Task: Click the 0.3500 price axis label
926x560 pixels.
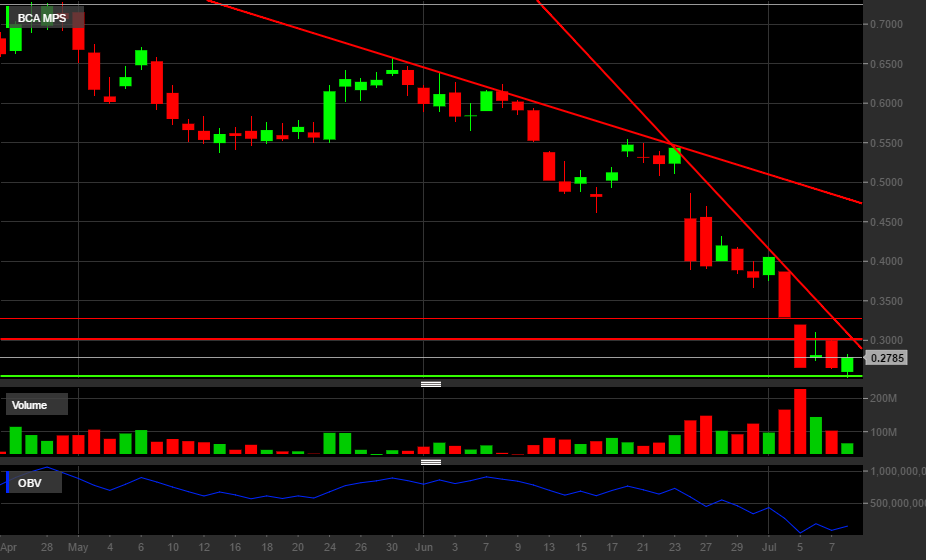Action: (x=886, y=301)
